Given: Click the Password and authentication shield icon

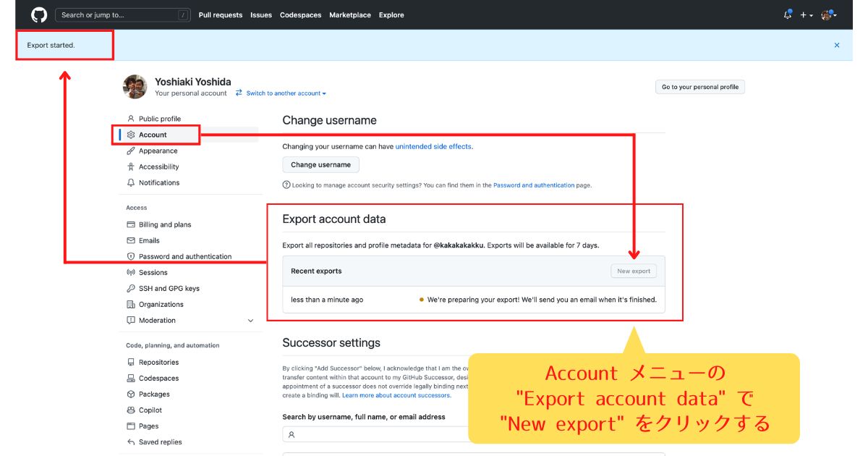Looking at the screenshot, I should pos(131,256).
